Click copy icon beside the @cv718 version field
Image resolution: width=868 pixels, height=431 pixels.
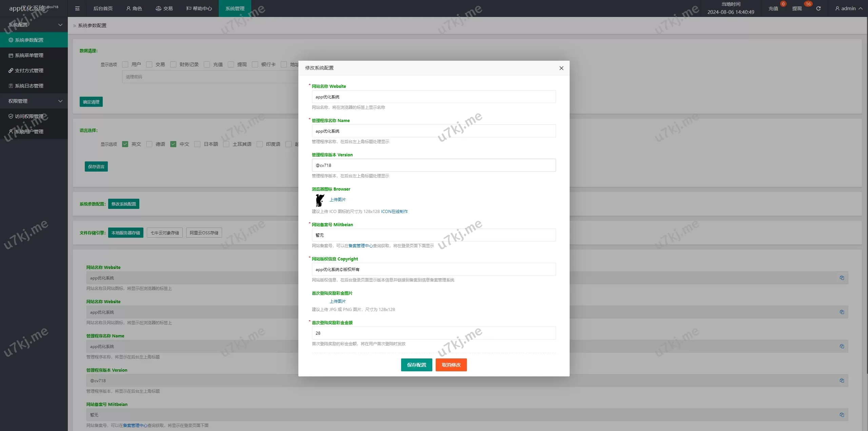click(842, 380)
